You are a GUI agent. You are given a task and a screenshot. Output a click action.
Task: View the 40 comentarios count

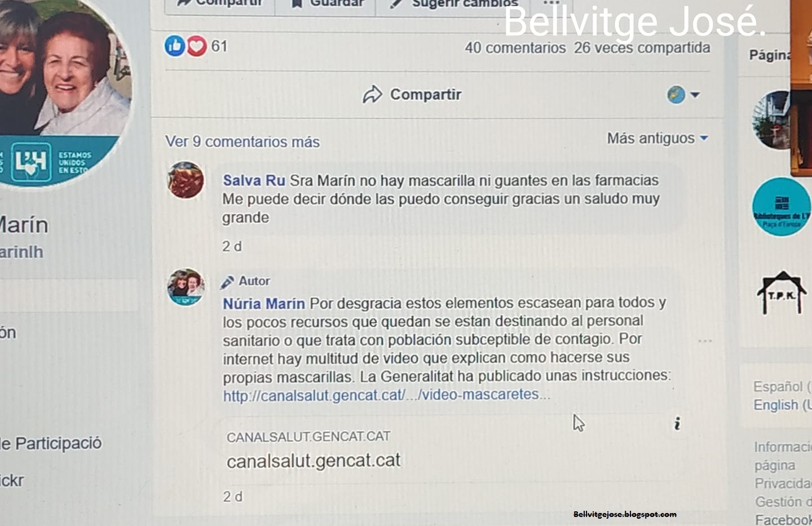[515, 48]
